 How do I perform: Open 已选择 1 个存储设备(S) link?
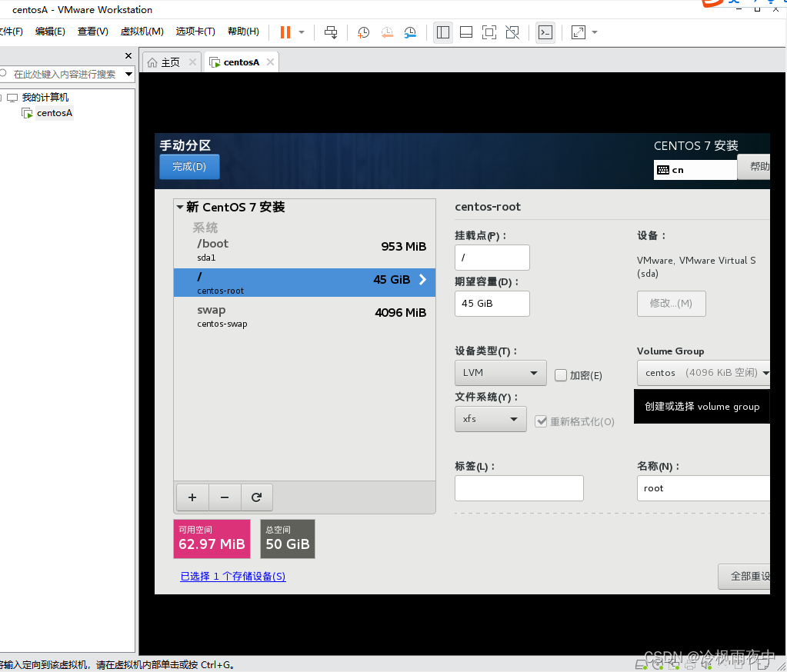click(233, 576)
